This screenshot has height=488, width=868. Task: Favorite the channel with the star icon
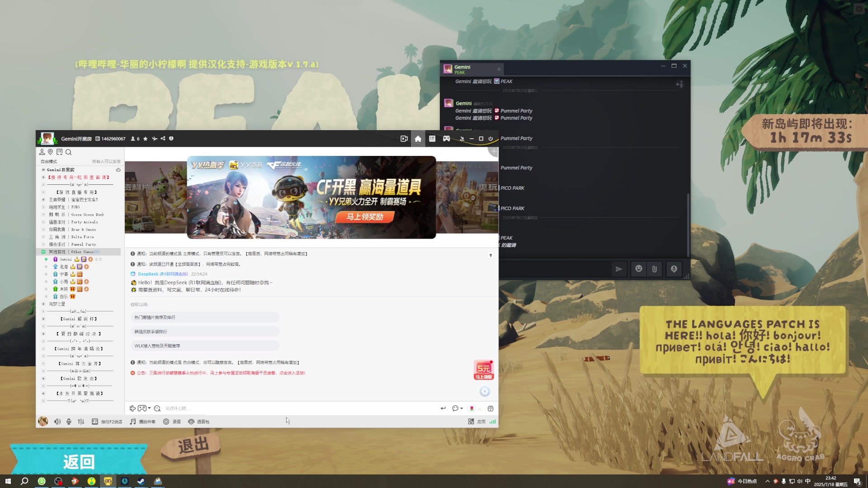point(145,139)
